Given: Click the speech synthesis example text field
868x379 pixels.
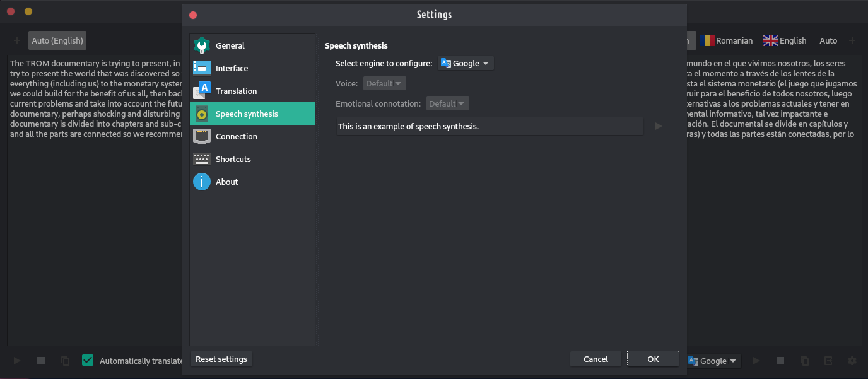Looking at the screenshot, I should [x=490, y=126].
